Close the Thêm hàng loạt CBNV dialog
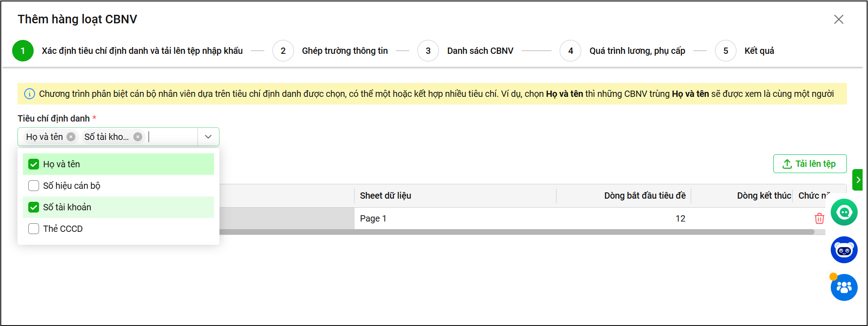868x326 pixels. [838, 19]
